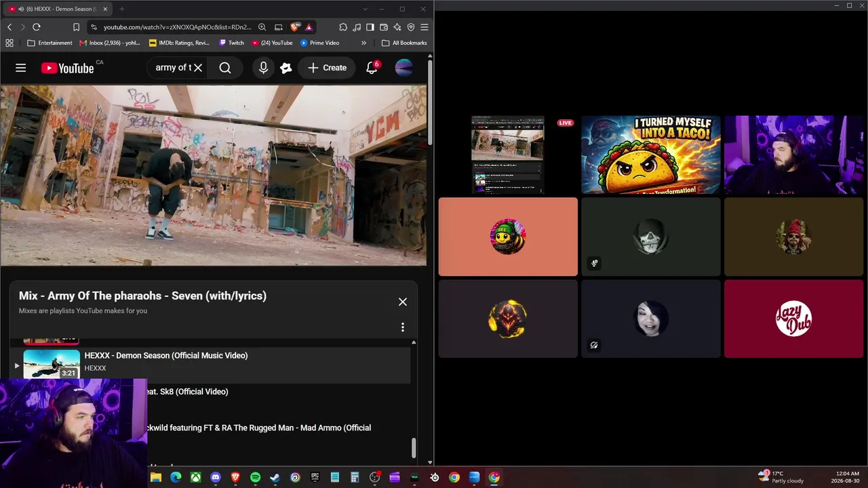The width and height of the screenshot is (868, 488).
Task: Click the HEXXX channel name in playlist
Action: (x=95, y=368)
